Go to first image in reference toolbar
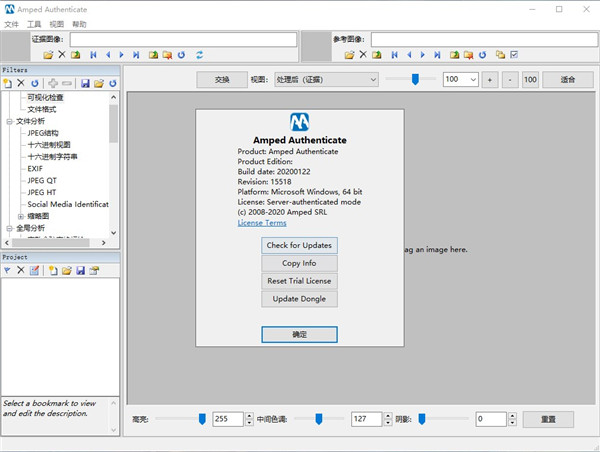 click(395, 55)
